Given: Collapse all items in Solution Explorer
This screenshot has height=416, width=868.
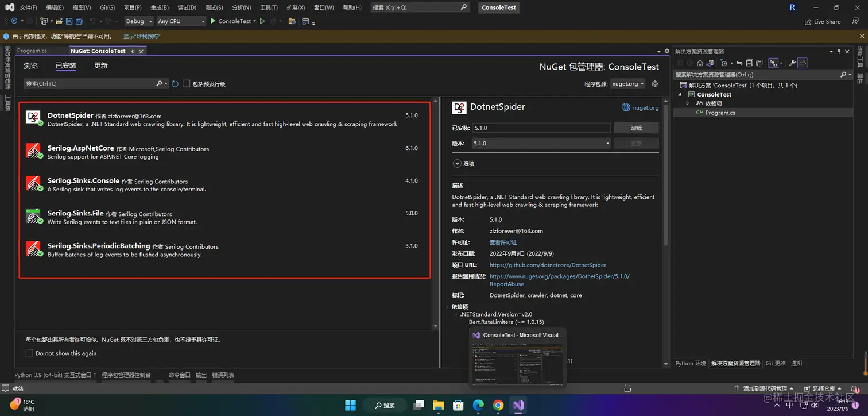Looking at the screenshot, I should pyautogui.click(x=750, y=63).
